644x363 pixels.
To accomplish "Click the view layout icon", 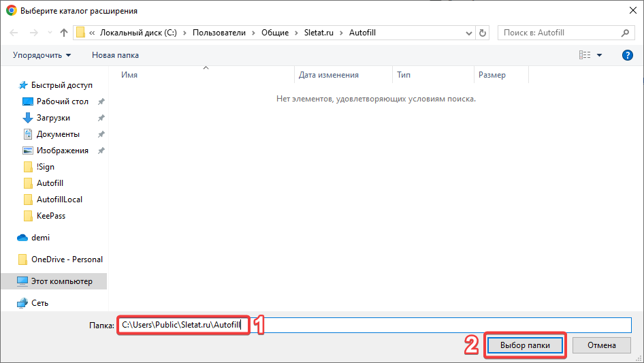I will (584, 55).
